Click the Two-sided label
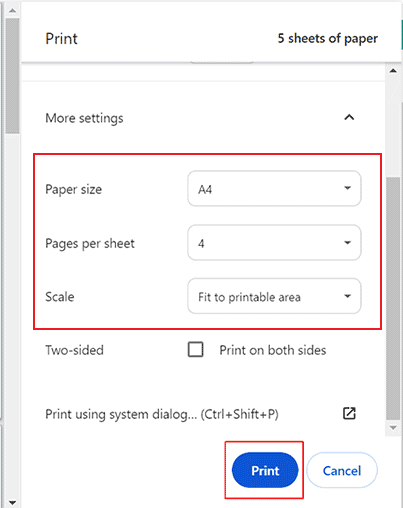This screenshot has width=403, height=508. coord(74,350)
